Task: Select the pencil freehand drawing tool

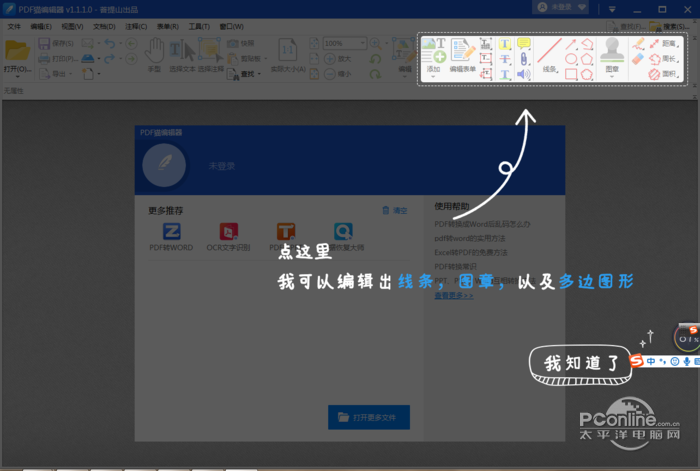Action: (x=638, y=43)
